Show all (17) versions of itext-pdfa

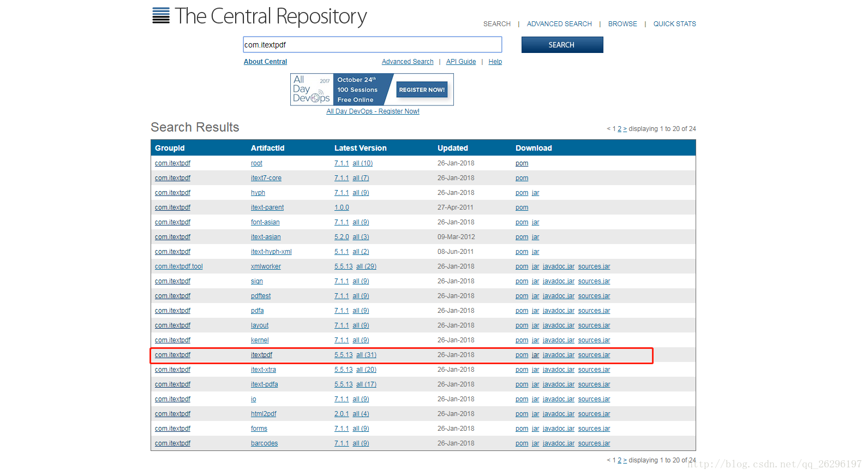tap(366, 384)
